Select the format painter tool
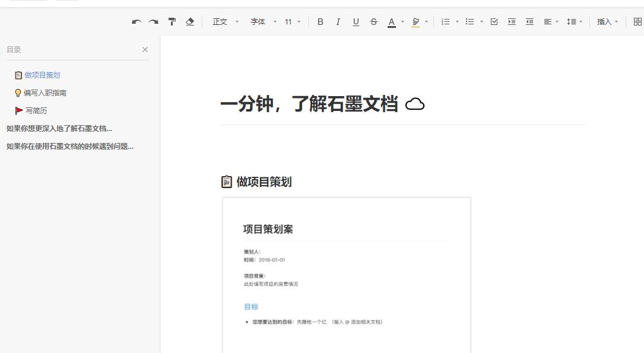644x353 pixels. [172, 22]
